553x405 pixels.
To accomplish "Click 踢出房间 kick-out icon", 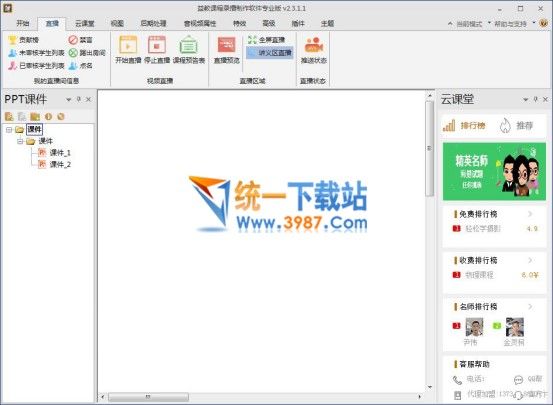I will (73, 53).
